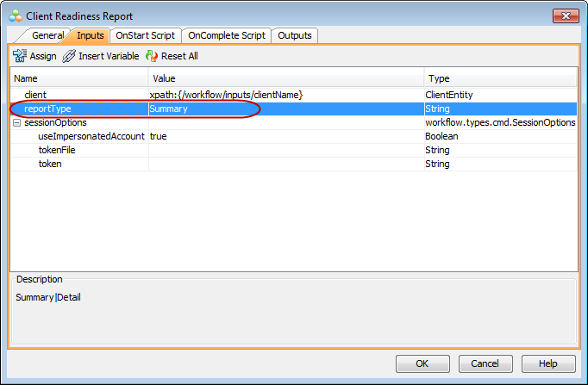Switch to the General tab
588x385 pixels.
point(47,35)
